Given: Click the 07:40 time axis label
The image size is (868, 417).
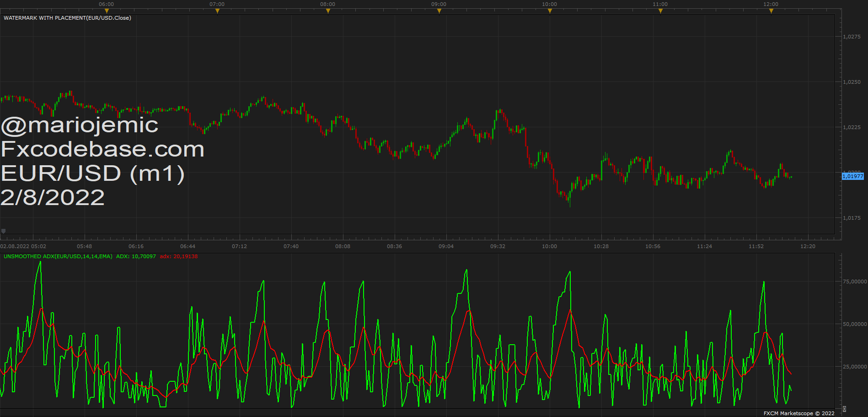Looking at the screenshot, I should tap(291, 246).
